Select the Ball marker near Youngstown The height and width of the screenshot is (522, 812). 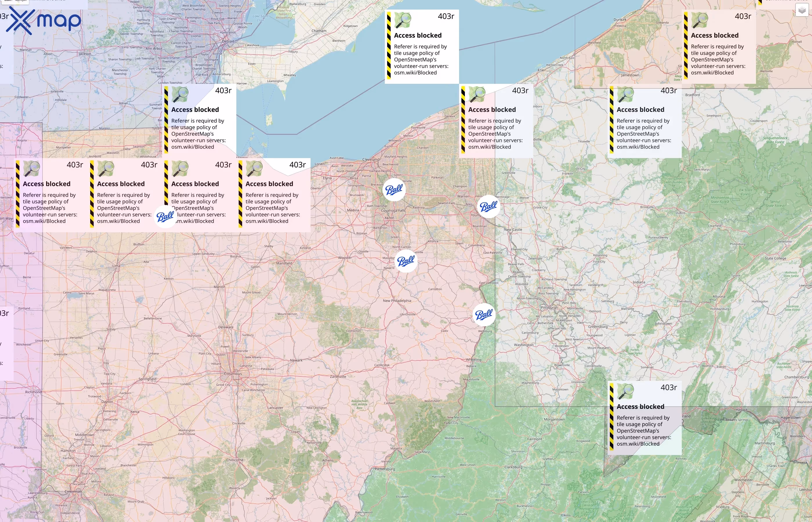point(488,206)
